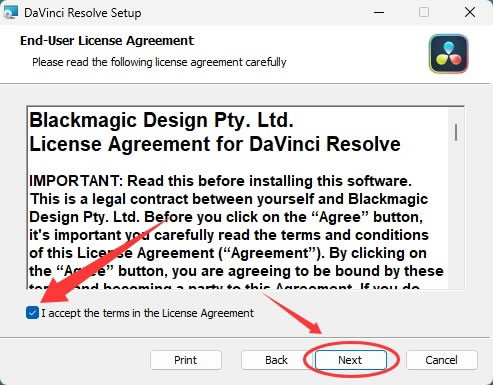The height and width of the screenshot is (385, 493).
Task: Click the "End-User License Agreement" heading
Action: point(107,41)
